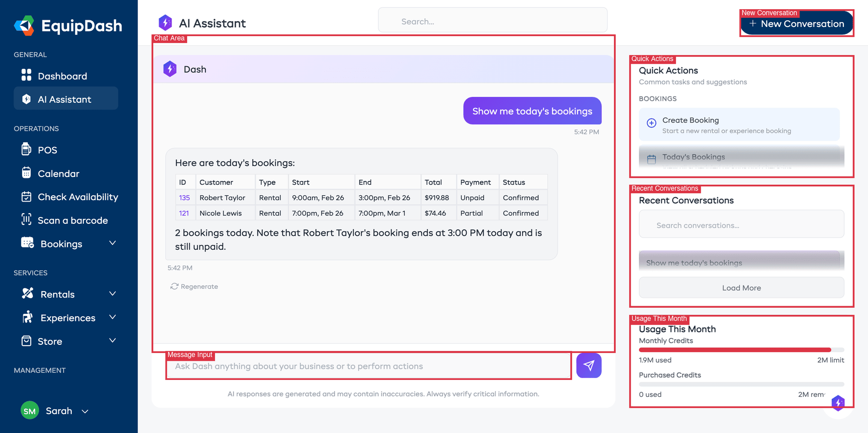Open Sarah's account dropdown chevron
The width and height of the screenshot is (868, 433).
tap(85, 411)
